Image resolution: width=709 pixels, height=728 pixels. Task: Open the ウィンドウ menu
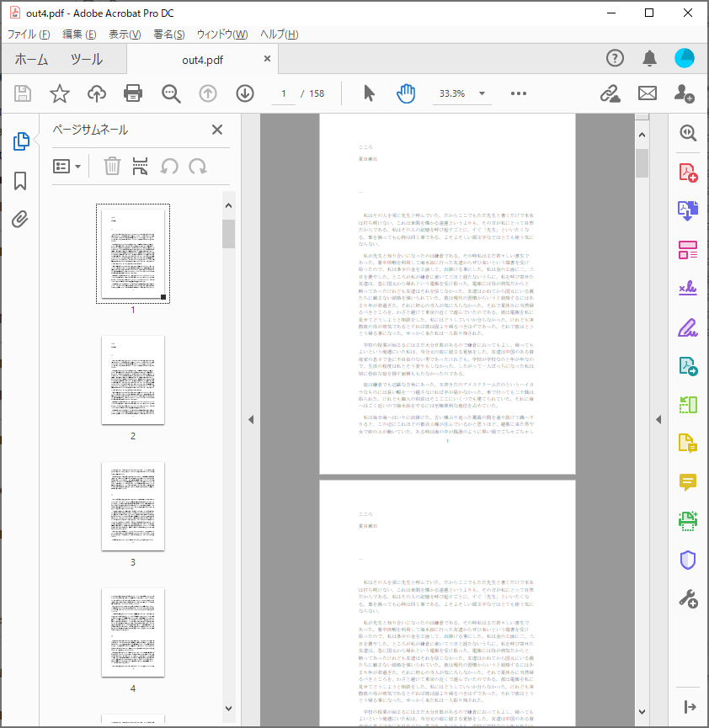[222, 35]
